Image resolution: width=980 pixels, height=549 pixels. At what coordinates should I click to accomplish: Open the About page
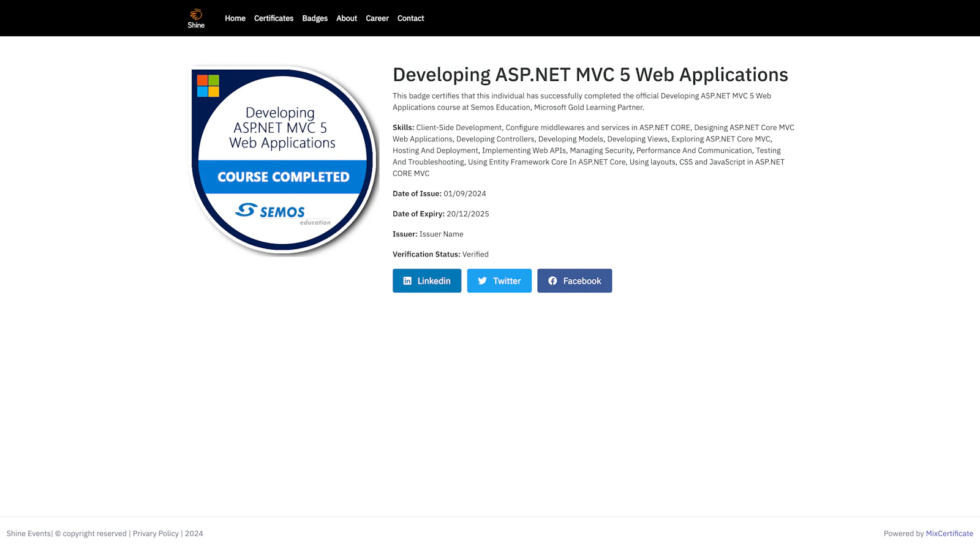tap(347, 18)
